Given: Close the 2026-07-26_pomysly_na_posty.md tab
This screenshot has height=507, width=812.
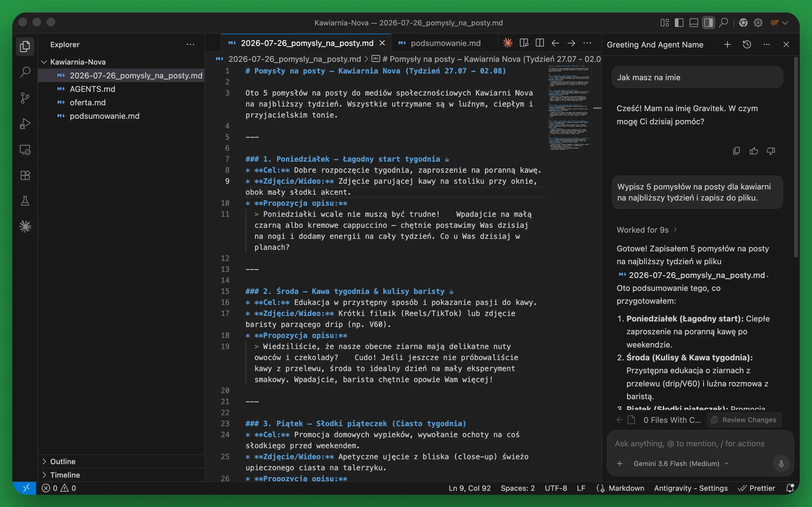Looking at the screenshot, I should pos(382,43).
